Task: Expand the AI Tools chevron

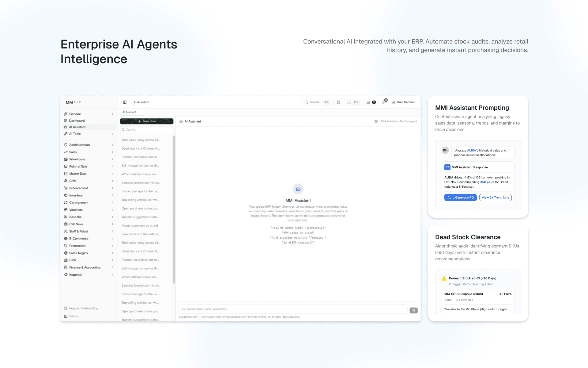Action: (x=113, y=134)
